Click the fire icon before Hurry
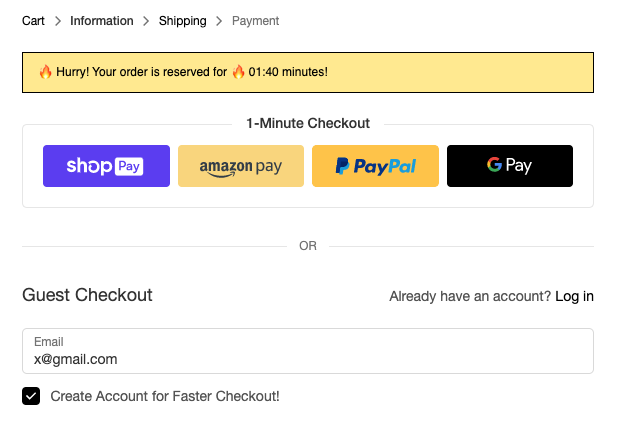Screen dimensions: 629x426 (45, 72)
